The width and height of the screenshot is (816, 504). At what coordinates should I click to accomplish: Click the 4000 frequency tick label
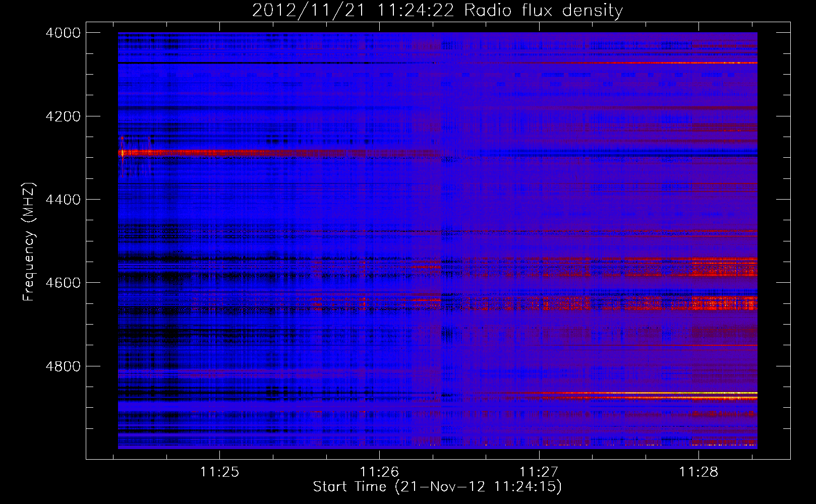point(63,33)
